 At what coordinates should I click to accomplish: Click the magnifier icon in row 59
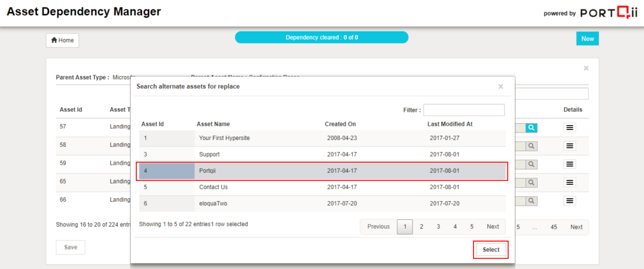531,164
